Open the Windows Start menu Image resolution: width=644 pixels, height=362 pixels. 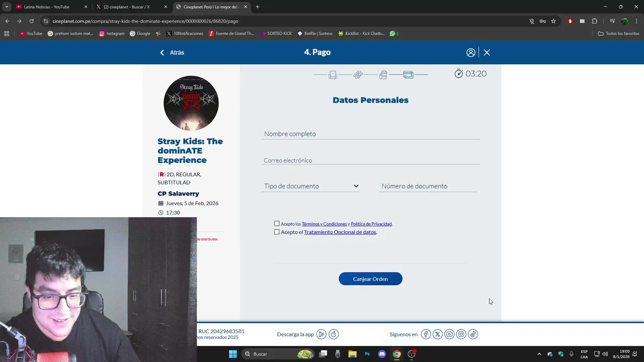click(x=233, y=354)
